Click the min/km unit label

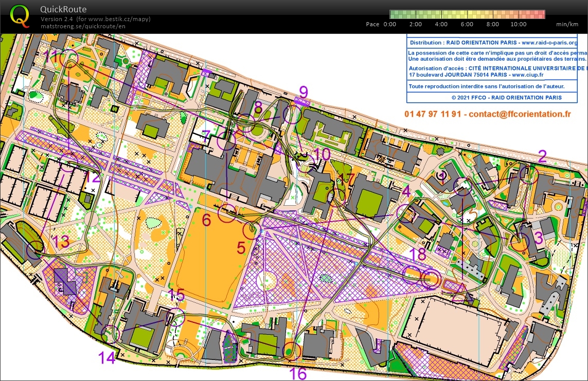tap(567, 24)
